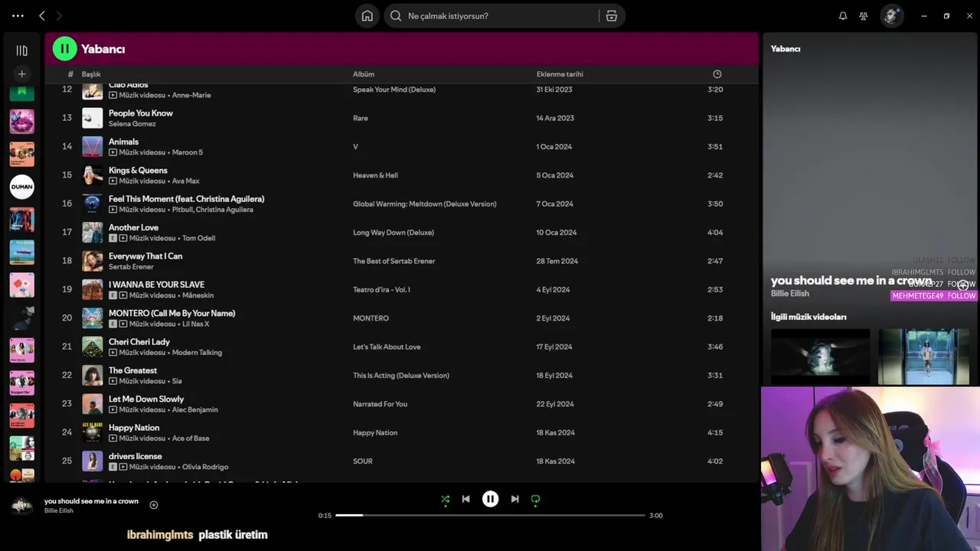The height and width of the screenshot is (551, 980).
Task: Open artist link Olivia Rodrigo
Action: pyautogui.click(x=204, y=467)
